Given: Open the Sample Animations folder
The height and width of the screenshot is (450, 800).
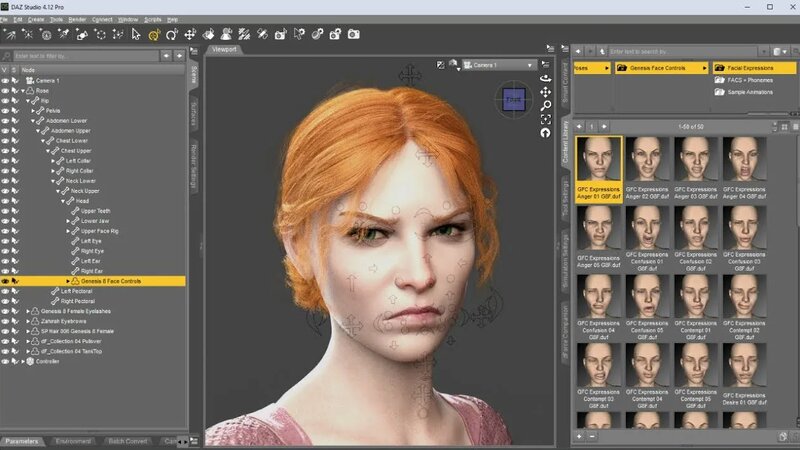Looking at the screenshot, I should click(x=744, y=92).
